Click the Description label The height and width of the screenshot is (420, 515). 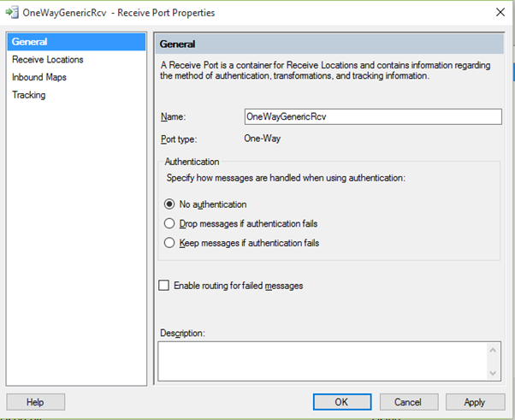coord(182,333)
